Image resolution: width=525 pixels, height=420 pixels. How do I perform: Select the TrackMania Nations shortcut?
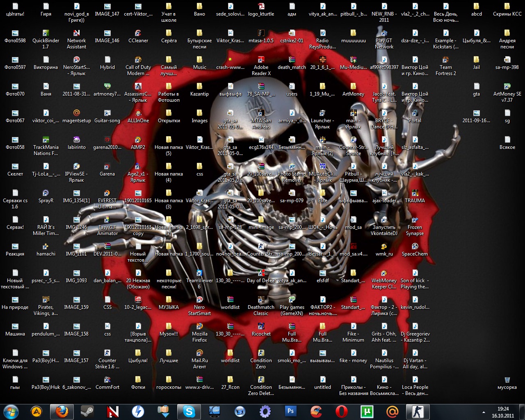(46, 146)
